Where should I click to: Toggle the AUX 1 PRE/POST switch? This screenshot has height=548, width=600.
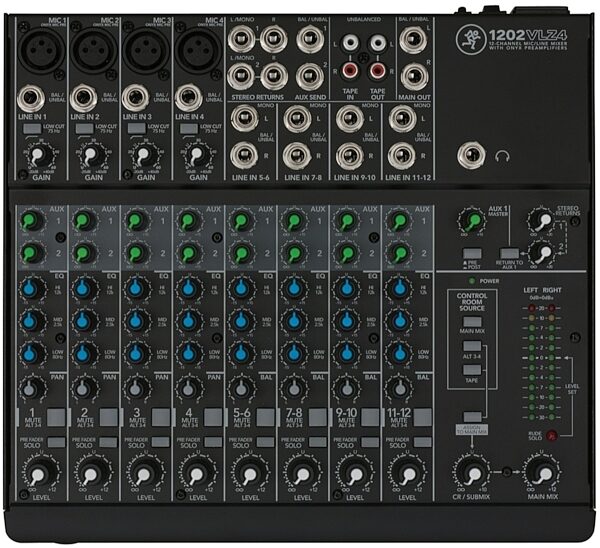coord(472,253)
